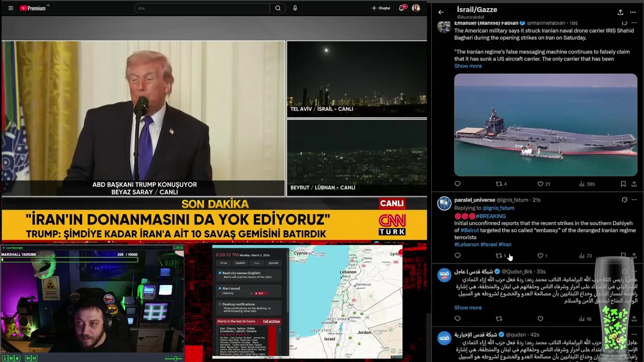Viewport: 644px width, 362px height.
Task: View the 16 views analytics on @Qudsn_Brk post
Action: click(586, 319)
